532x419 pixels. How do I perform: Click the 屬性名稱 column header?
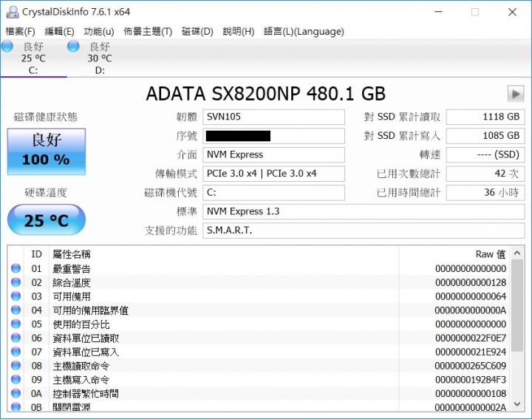coord(222,254)
